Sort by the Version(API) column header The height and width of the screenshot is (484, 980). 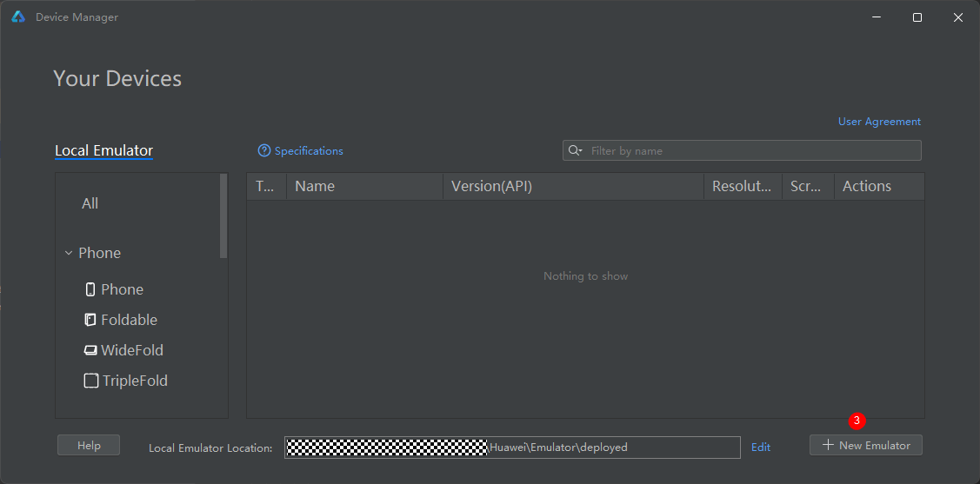[573, 186]
